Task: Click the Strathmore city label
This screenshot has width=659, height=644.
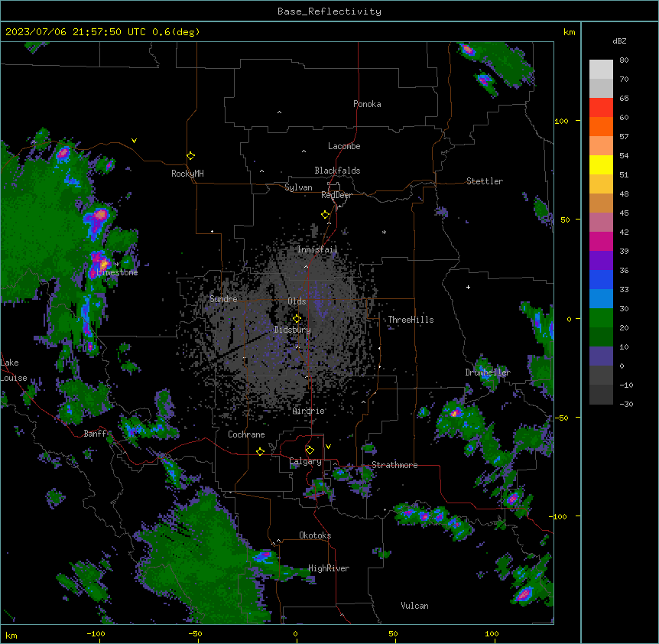Action: click(x=394, y=465)
